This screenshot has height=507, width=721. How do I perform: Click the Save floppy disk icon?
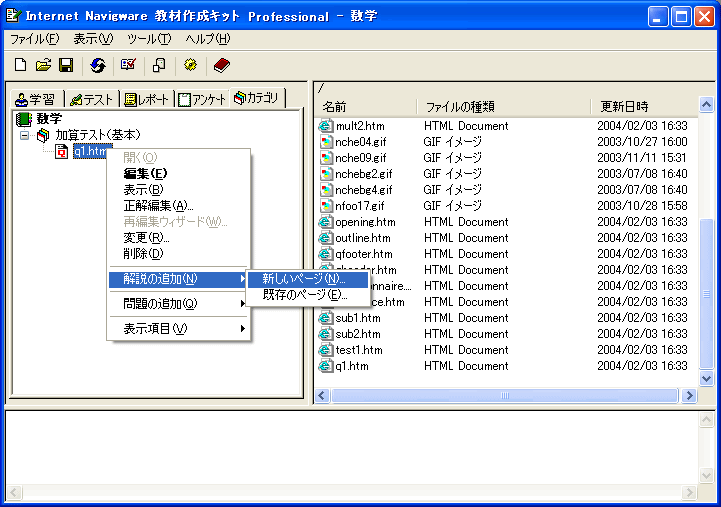click(x=66, y=65)
